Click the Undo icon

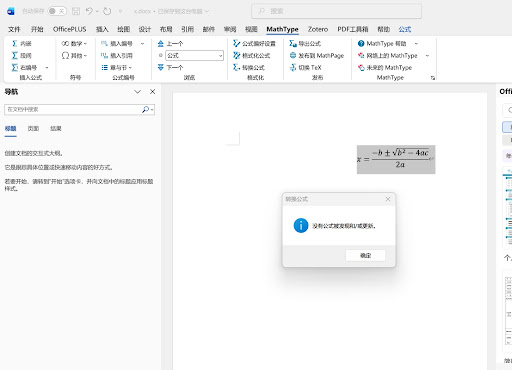point(89,11)
